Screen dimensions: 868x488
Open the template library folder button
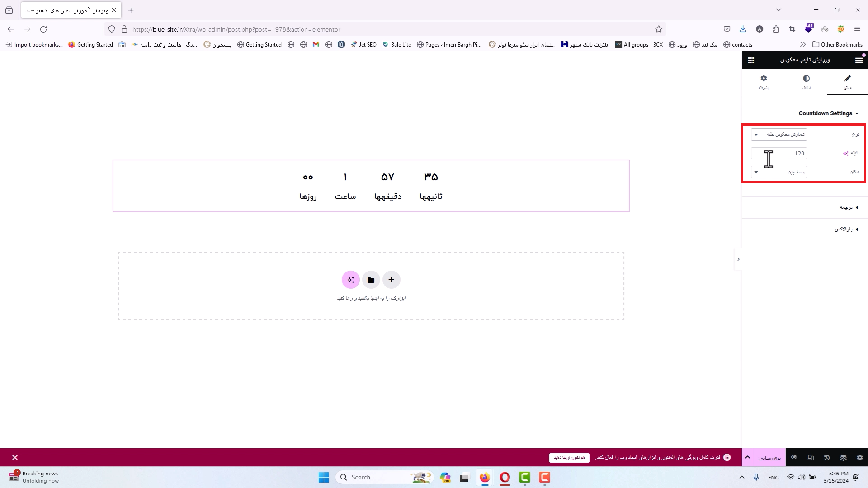coord(371,280)
